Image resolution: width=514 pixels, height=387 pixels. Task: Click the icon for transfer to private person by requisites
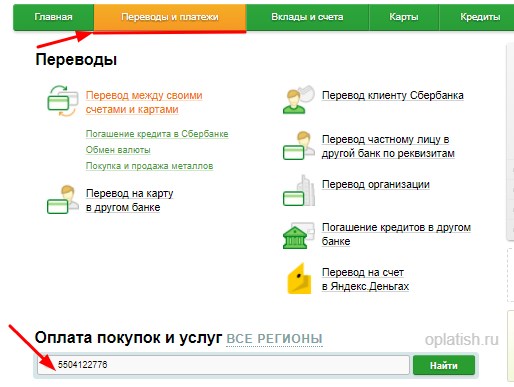298,145
